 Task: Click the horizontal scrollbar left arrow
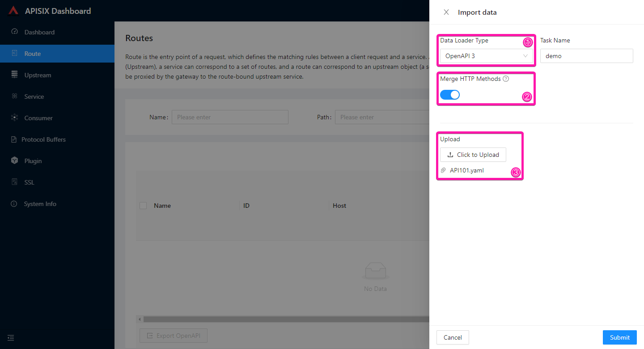coord(140,319)
